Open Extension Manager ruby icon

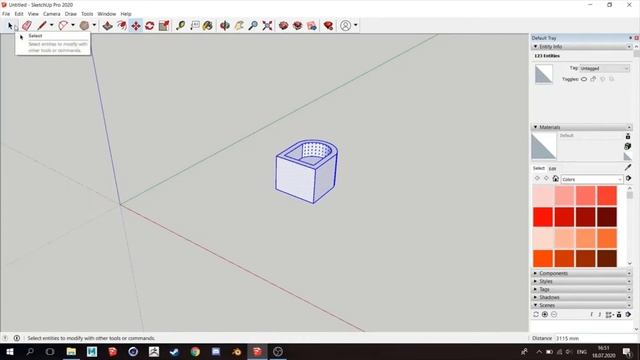click(328, 26)
